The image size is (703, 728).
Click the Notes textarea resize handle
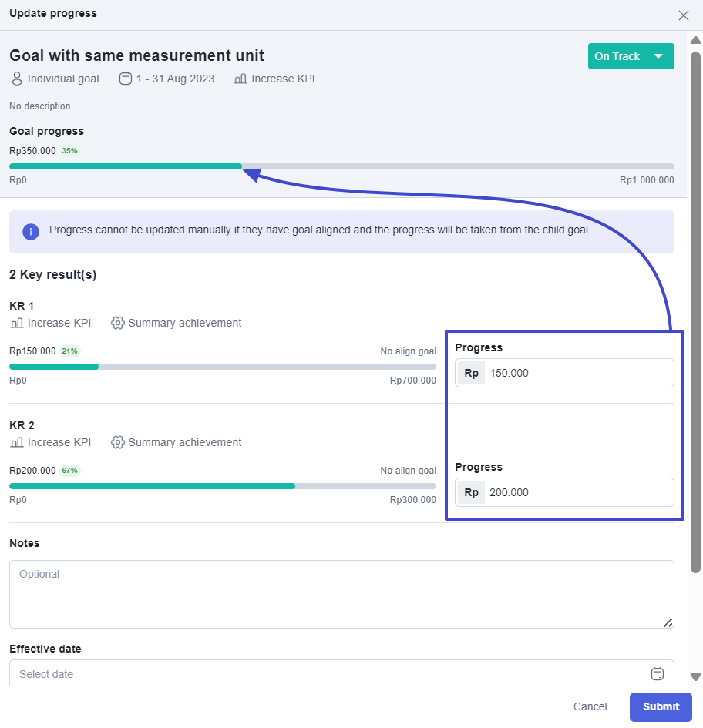(668, 622)
